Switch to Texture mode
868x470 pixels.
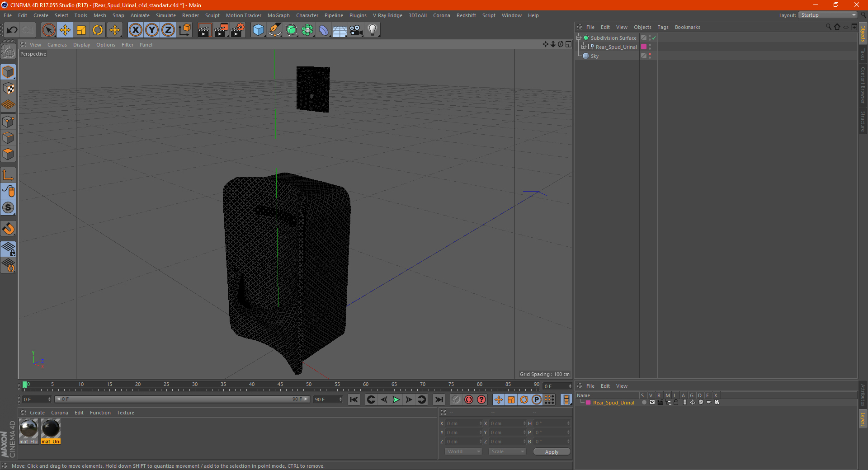[x=8, y=89]
